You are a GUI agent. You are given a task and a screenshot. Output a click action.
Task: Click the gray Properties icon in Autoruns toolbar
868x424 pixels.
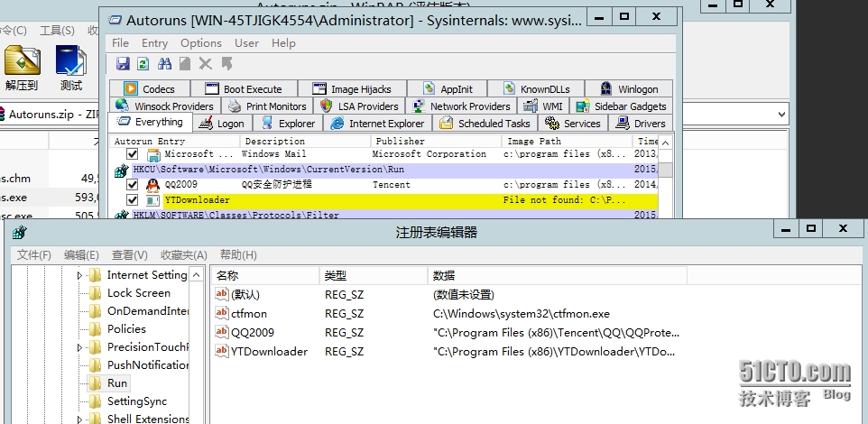(185, 64)
